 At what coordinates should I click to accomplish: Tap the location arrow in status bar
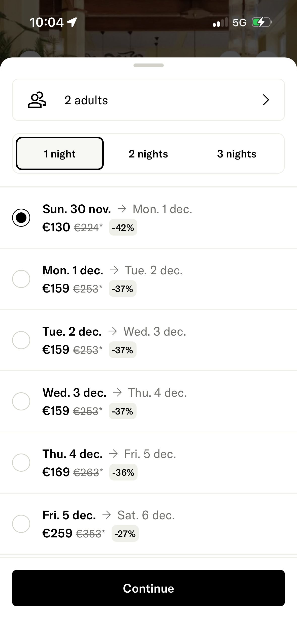(x=72, y=22)
